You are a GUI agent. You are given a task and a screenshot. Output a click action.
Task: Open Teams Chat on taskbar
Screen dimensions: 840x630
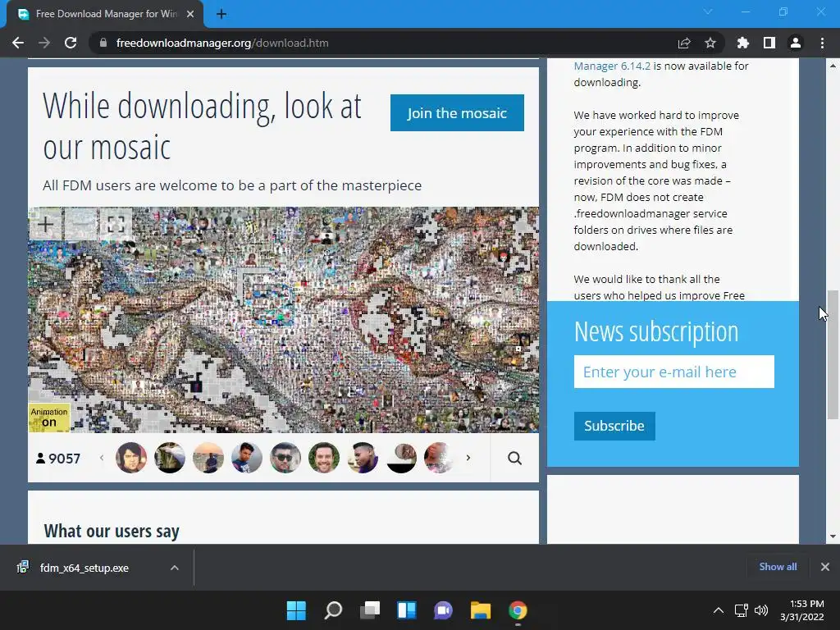click(x=444, y=610)
